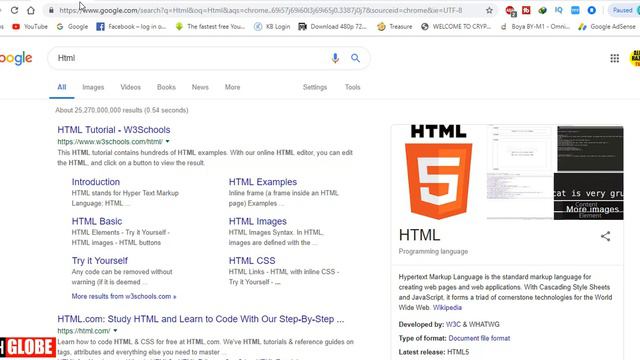Click the Google logo
This screenshot has height=360, width=640.
pos(16,58)
